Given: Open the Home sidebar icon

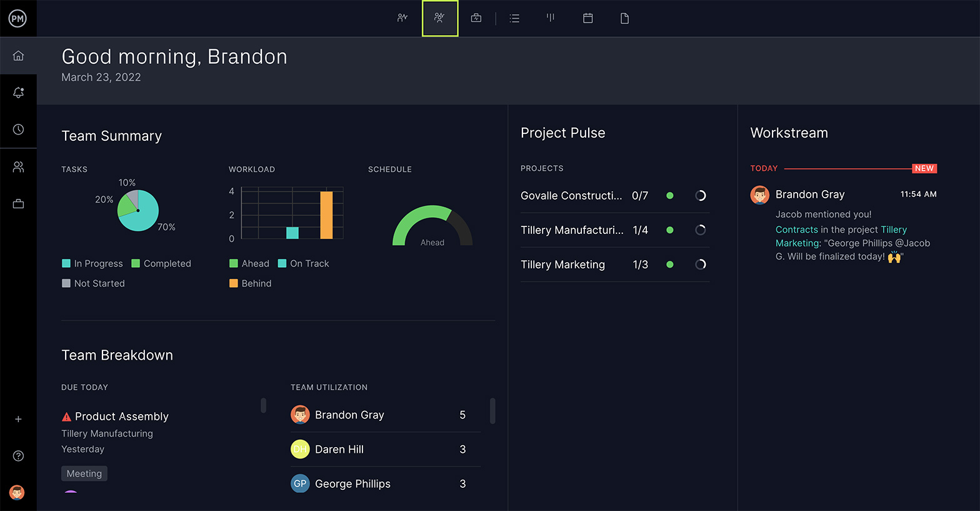Looking at the screenshot, I should click(x=18, y=56).
